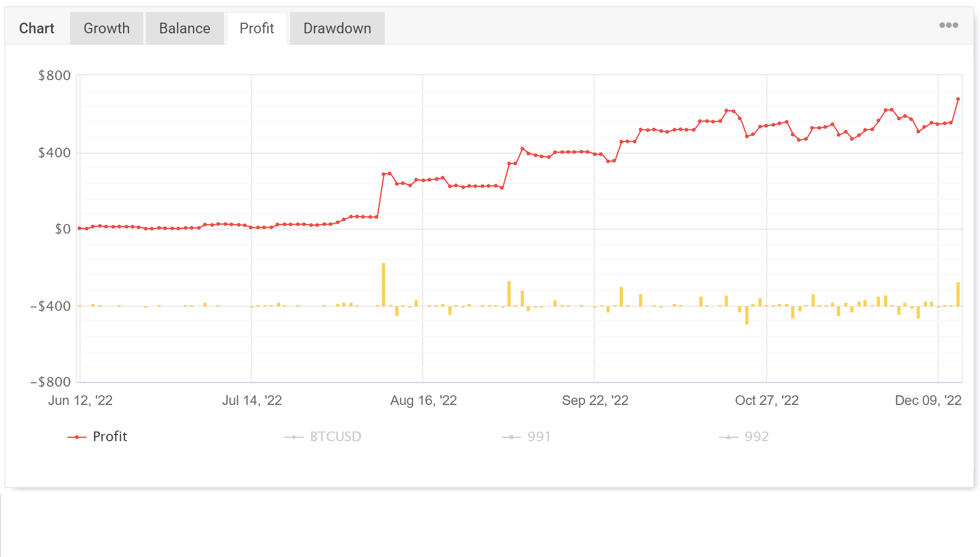Click the Sep 22, '22 axis label

(x=595, y=400)
